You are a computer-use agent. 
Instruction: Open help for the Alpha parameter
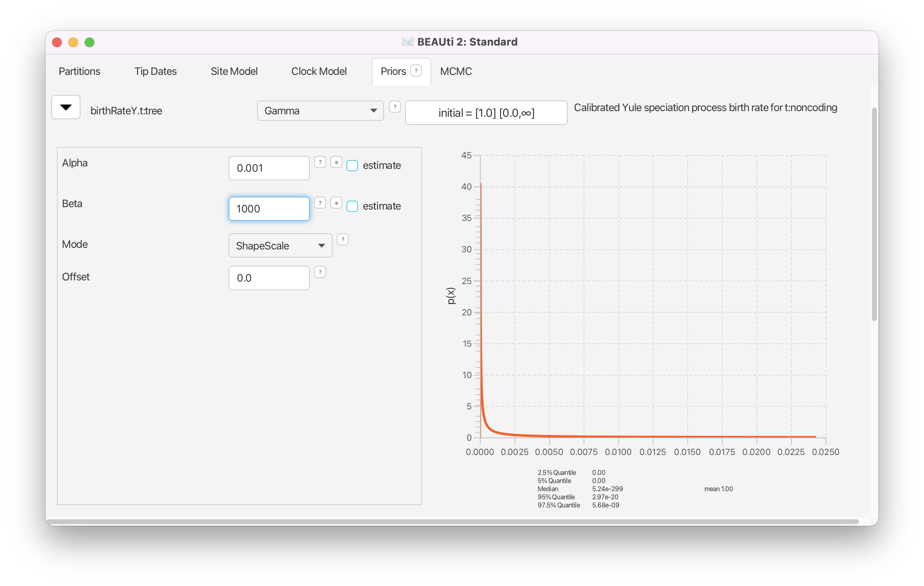coord(320,162)
